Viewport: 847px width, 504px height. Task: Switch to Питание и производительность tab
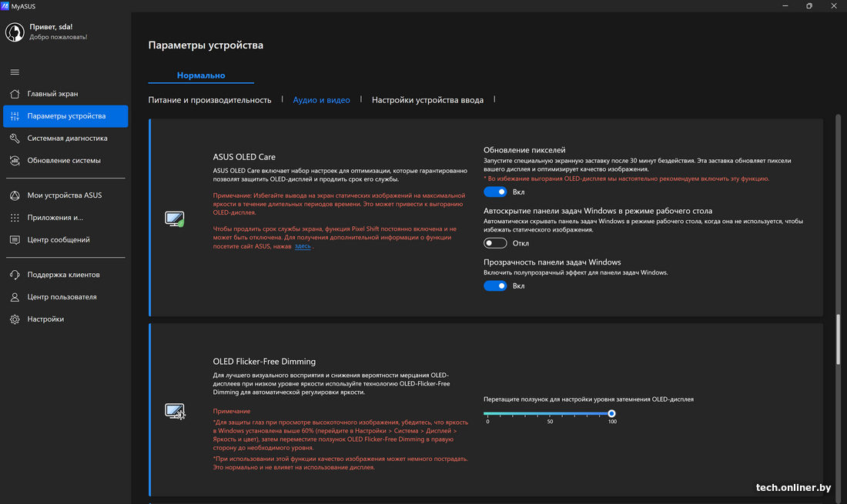(209, 100)
